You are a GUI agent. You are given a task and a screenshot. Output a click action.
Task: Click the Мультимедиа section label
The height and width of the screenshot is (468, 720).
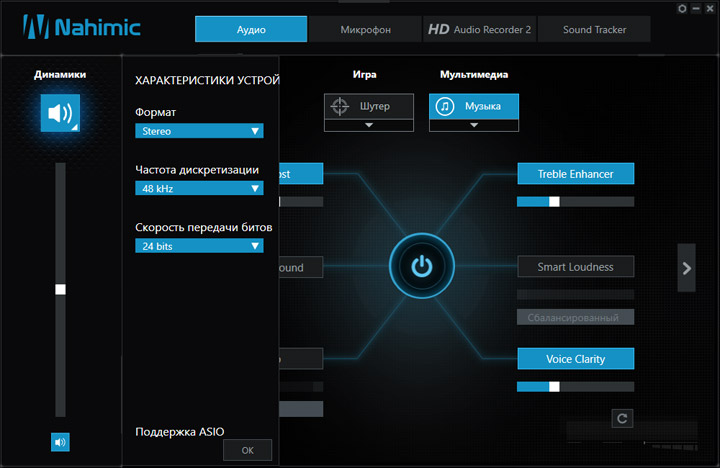474,74
